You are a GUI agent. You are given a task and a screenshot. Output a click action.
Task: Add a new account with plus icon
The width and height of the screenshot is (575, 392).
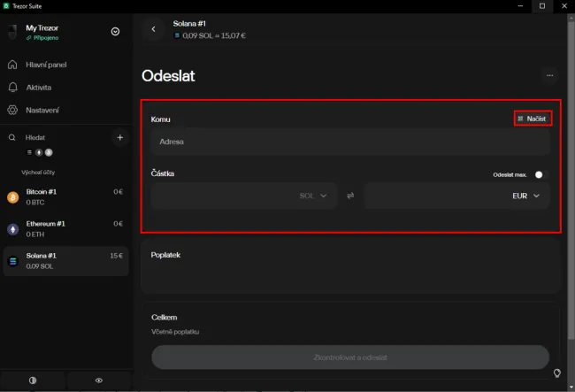coord(120,138)
